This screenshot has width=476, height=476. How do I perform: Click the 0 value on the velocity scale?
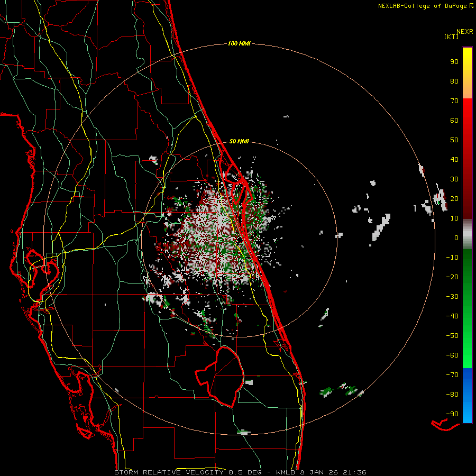[x=456, y=237]
